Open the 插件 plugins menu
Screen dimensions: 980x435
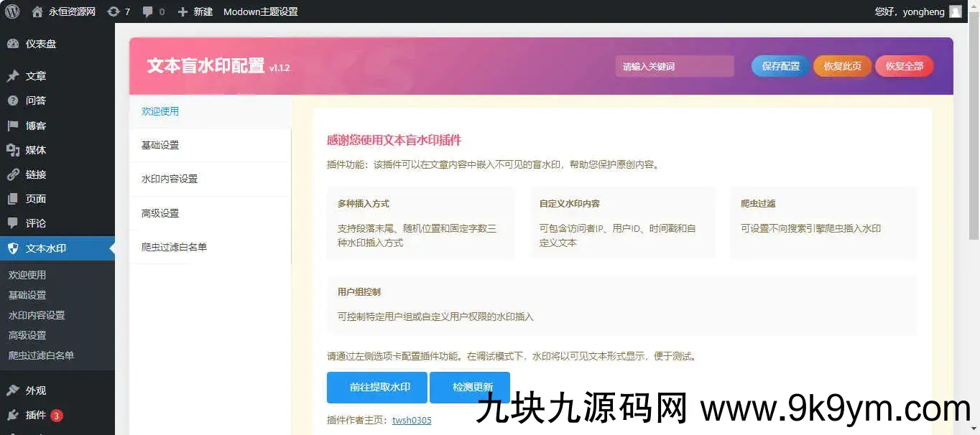pyautogui.click(x=35, y=415)
